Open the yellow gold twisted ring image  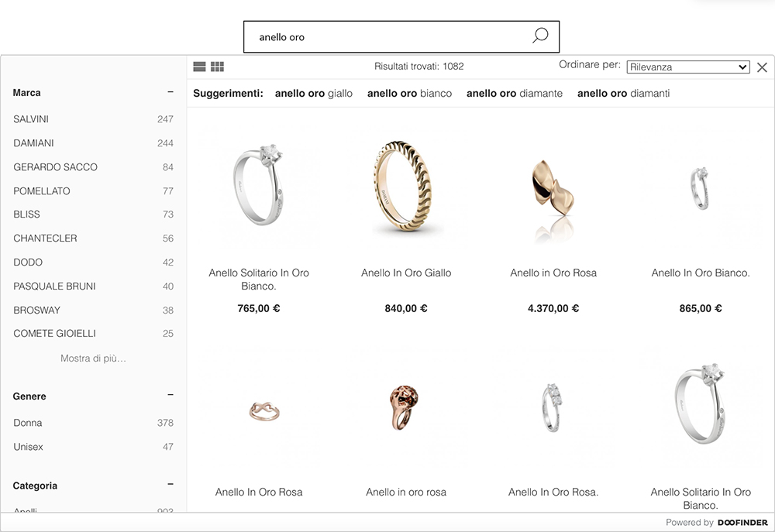(404, 186)
